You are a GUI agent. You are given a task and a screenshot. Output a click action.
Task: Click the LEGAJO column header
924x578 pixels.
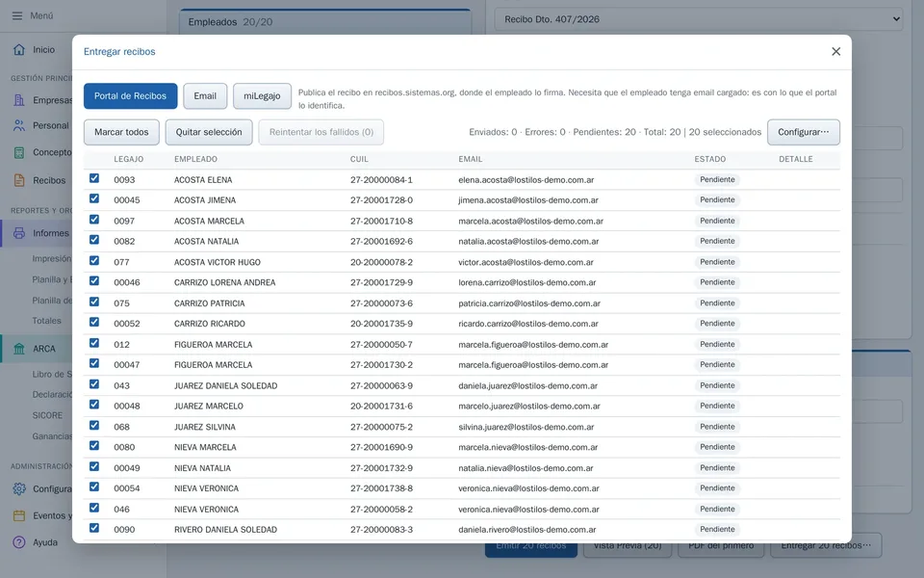(128, 159)
